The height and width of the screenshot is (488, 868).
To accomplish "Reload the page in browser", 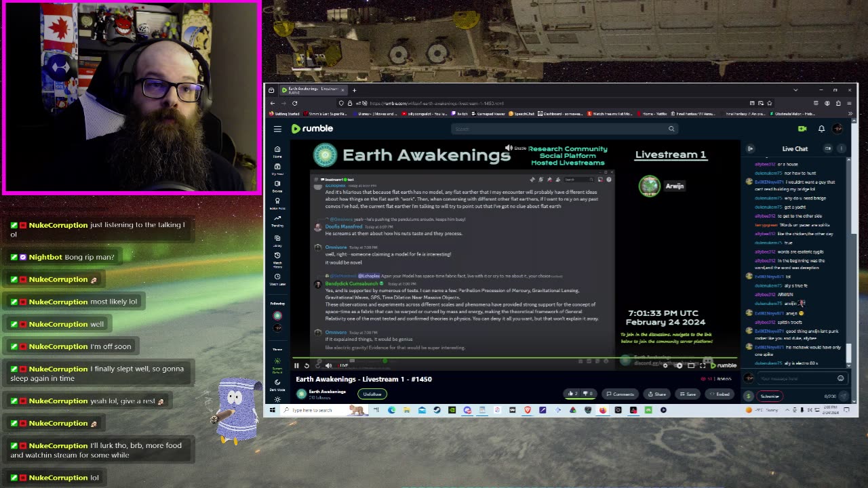I will point(295,103).
